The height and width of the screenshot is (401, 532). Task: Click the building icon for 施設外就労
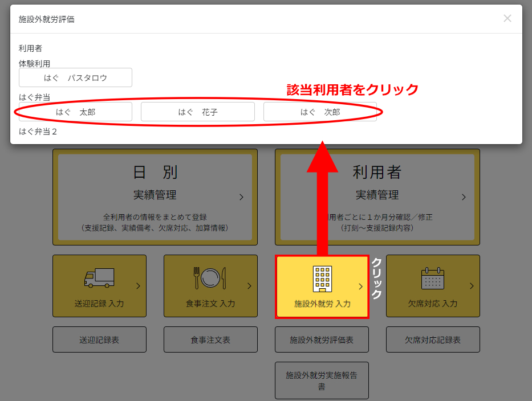322,279
